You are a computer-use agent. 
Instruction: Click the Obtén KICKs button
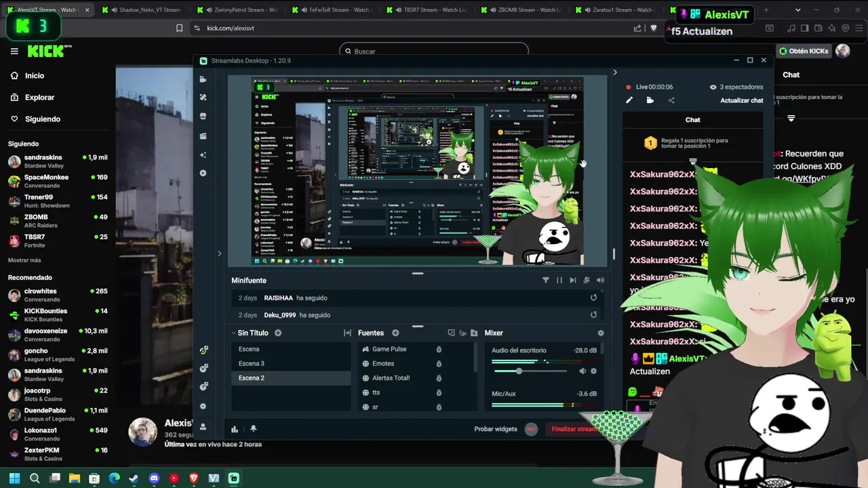pyautogui.click(x=804, y=52)
